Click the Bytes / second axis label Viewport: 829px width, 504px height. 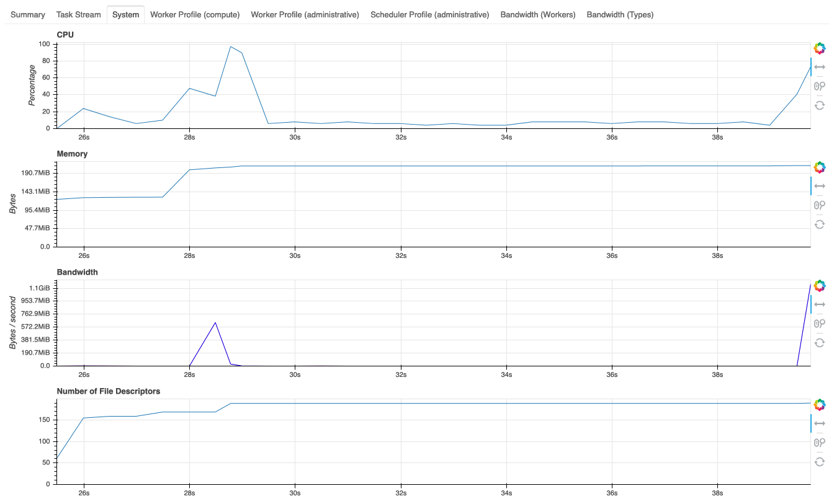click(x=12, y=323)
